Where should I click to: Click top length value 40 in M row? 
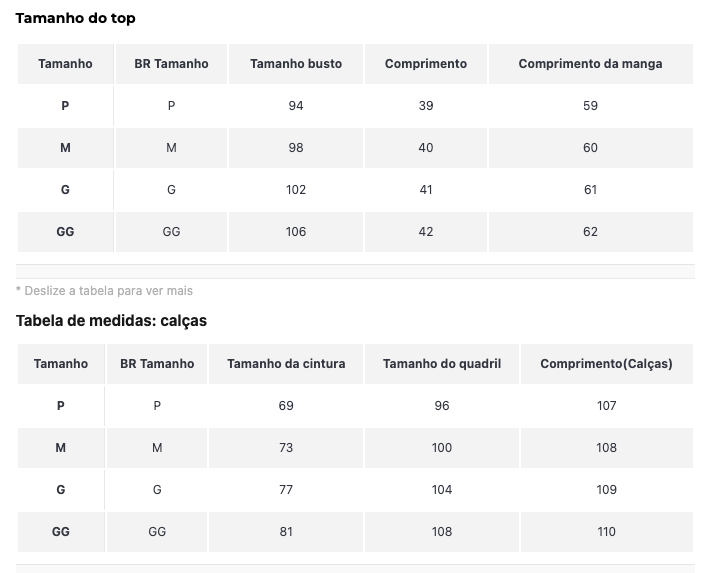point(426,148)
